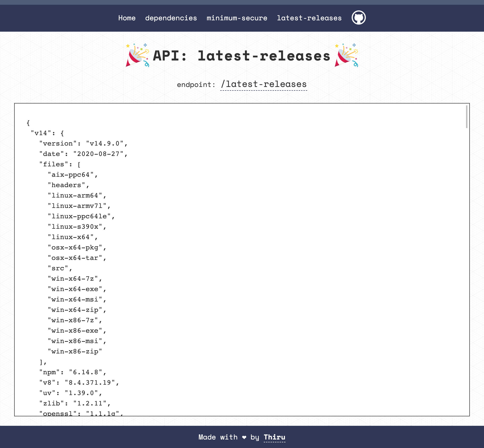Click the "win-x64-msi" file entry
This screenshot has height=448, width=484.
coord(77,299)
